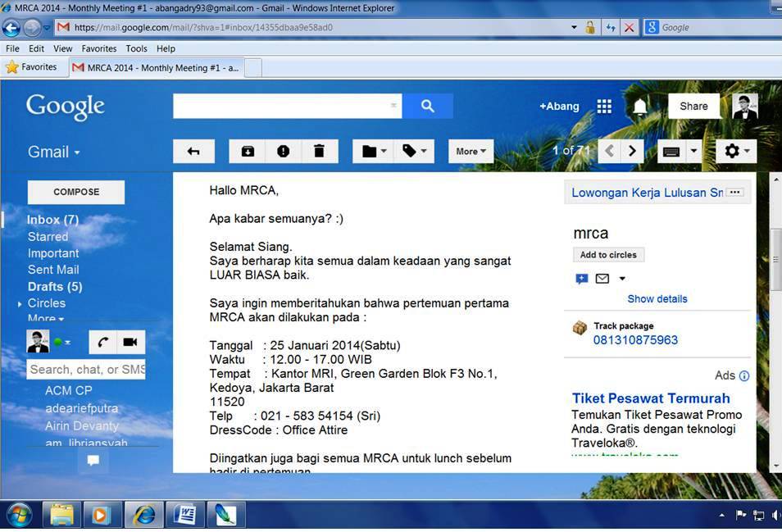Report spam with the exclamation icon
The width and height of the screenshot is (782, 532).
click(284, 151)
